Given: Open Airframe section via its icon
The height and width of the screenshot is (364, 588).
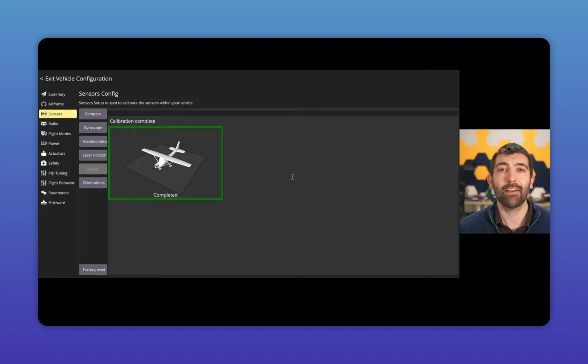Looking at the screenshot, I should 44,104.
